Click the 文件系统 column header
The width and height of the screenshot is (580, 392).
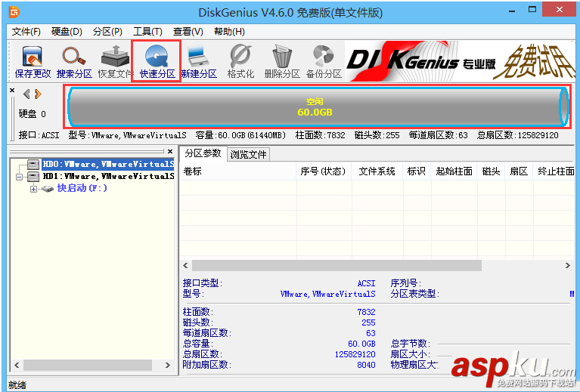377,171
